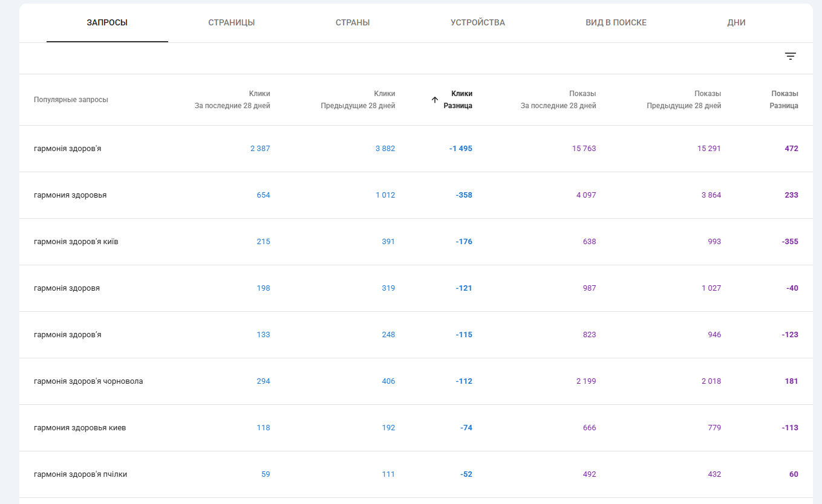Sort by Клики Предыдущие 28 дней column
The height and width of the screenshot is (504, 822).
[357, 100]
